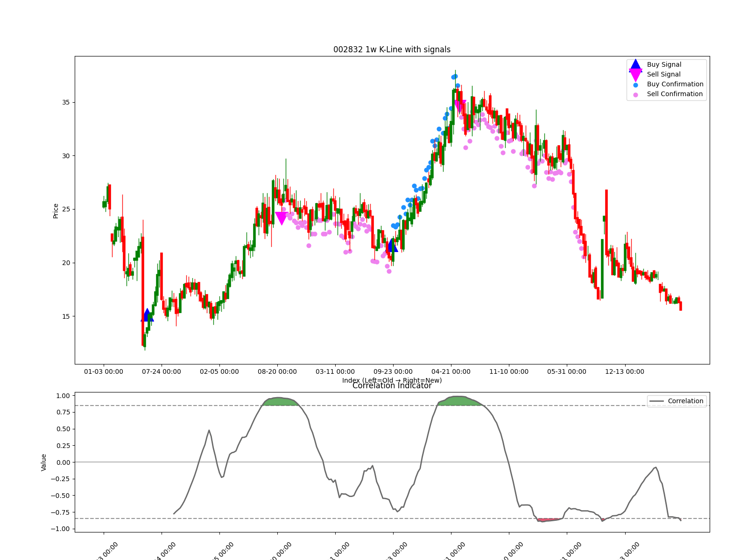This screenshot has width=747, height=560.
Task: Click the Correlation legend label
Action: point(685,401)
